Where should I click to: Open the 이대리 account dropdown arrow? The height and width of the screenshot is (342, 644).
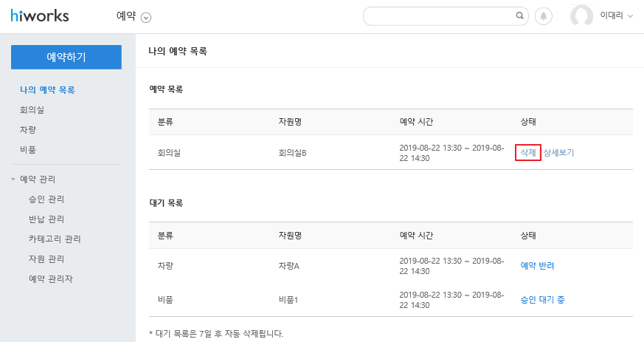point(631,16)
